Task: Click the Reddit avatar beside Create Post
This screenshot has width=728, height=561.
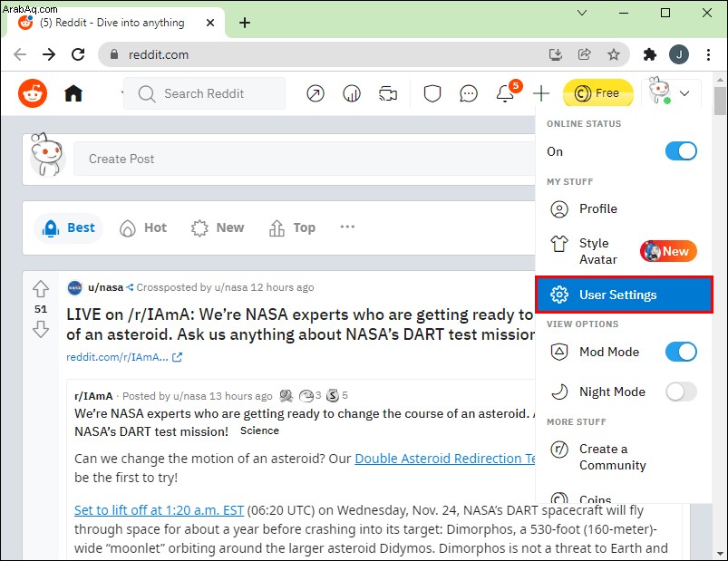Action: [x=46, y=156]
